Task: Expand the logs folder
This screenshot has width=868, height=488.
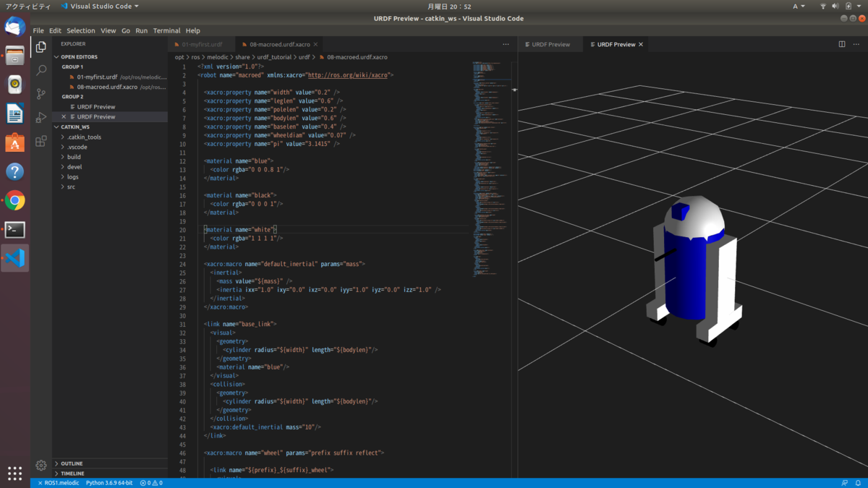Action: (73, 176)
